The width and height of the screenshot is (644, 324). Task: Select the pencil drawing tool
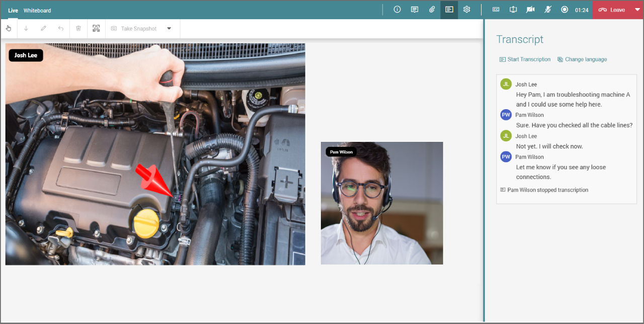coord(43,29)
